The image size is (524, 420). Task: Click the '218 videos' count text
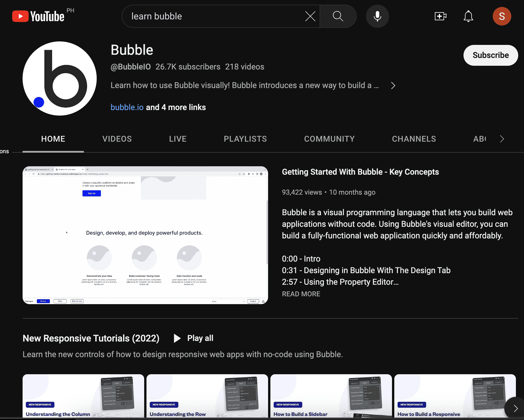click(245, 67)
